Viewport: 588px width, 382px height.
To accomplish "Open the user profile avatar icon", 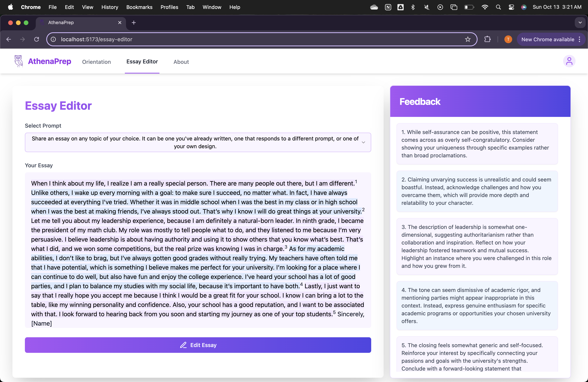I will [x=569, y=61].
